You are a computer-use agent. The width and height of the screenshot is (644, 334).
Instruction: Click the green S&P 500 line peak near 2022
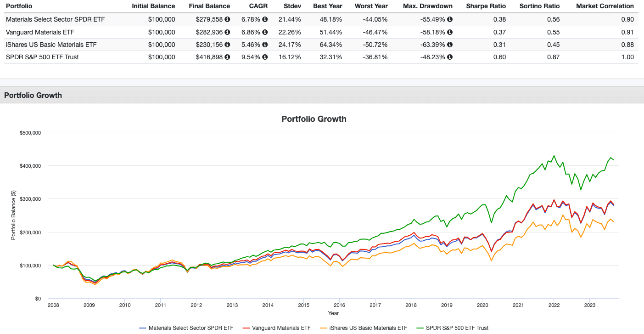[x=554, y=156]
